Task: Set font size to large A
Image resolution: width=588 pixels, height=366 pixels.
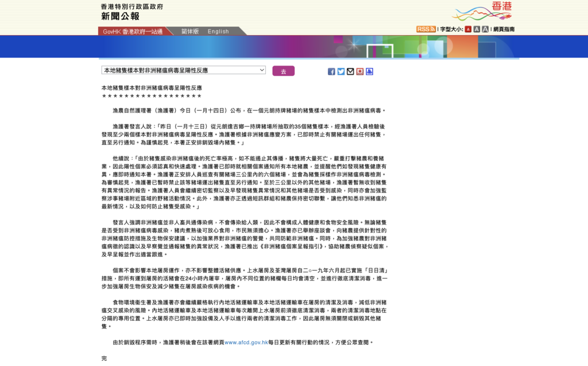Action: coord(486,28)
